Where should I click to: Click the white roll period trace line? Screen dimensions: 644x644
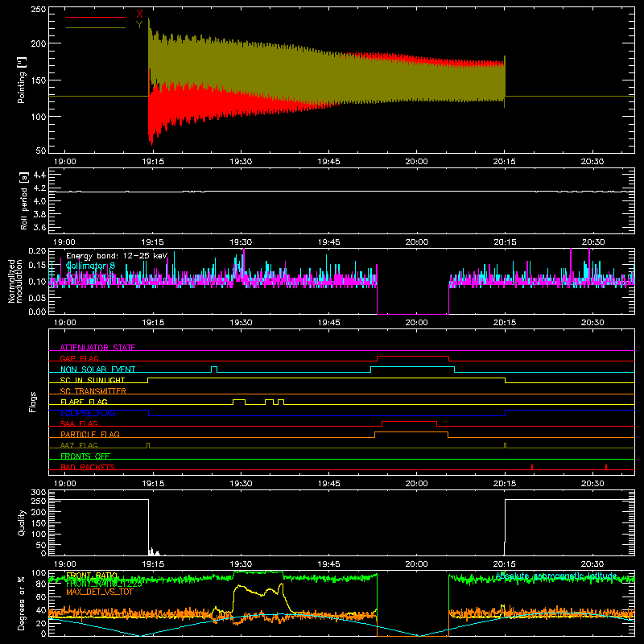(341, 192)
